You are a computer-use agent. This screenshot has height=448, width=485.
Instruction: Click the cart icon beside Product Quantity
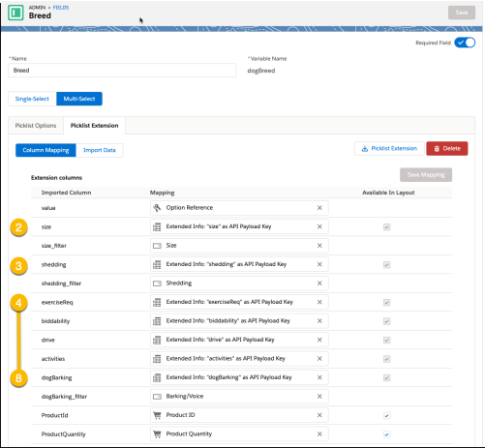coord(157,434)
